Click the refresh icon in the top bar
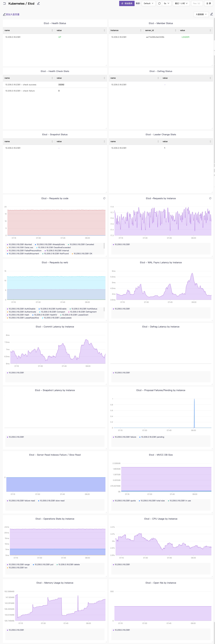This screenshot has height=644, width=215. coord(159,4)
